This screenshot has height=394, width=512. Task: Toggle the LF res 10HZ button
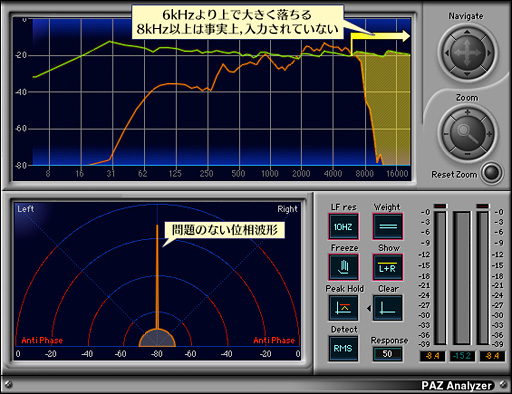point(343,227)
